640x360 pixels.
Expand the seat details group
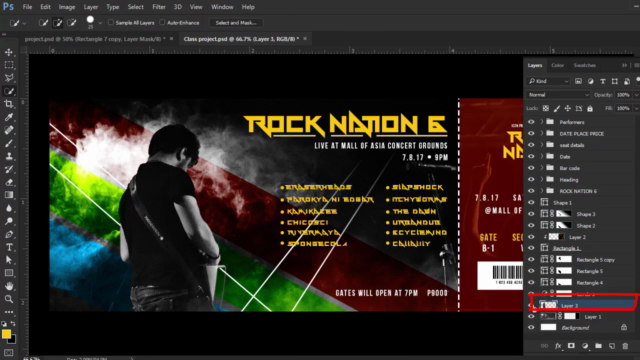pyautogui.click(x=542, y=145)
